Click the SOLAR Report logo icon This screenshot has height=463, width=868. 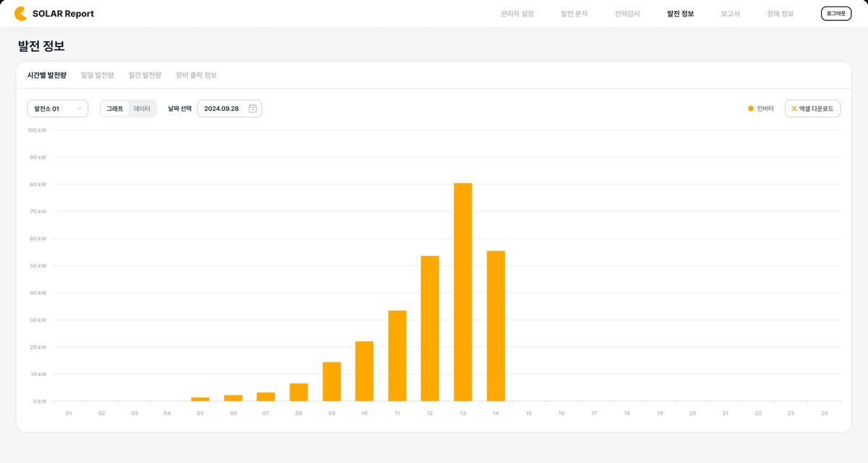(x=21, y=14)
